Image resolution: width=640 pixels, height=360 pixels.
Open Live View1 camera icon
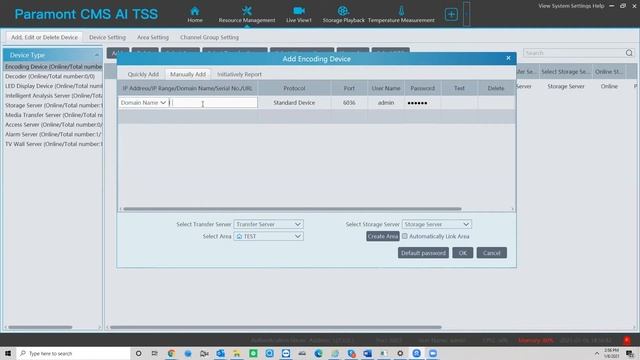(299, 11)
